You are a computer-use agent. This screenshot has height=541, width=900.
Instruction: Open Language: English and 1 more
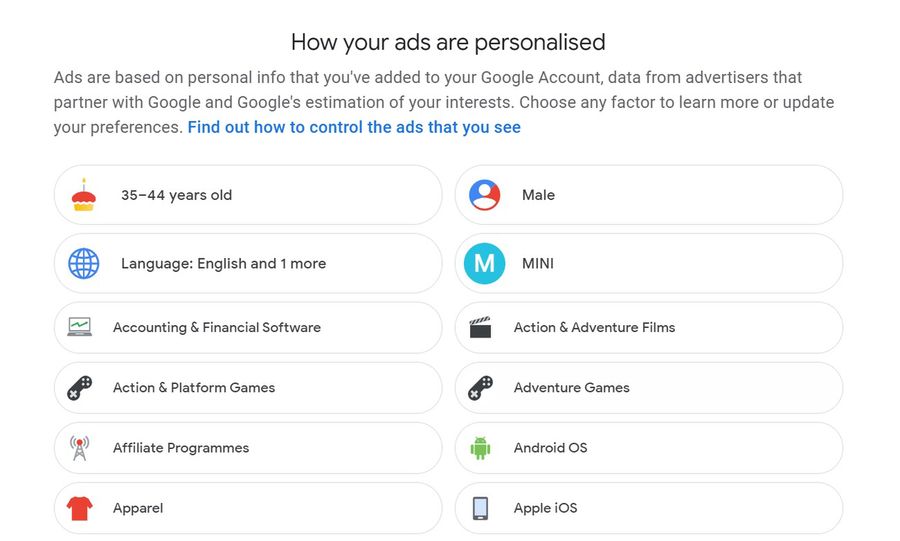(x=248, y=263)
